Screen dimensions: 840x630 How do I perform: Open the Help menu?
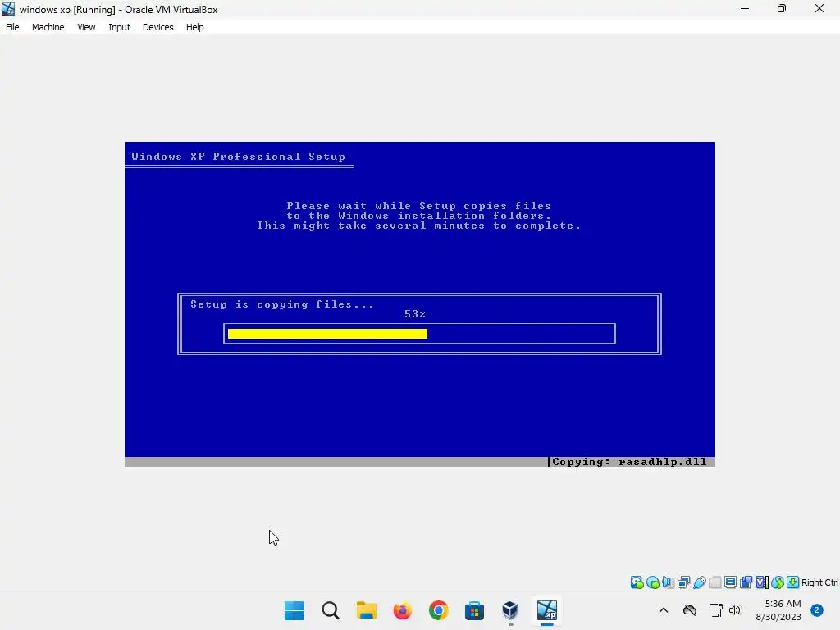click(195, 27)
